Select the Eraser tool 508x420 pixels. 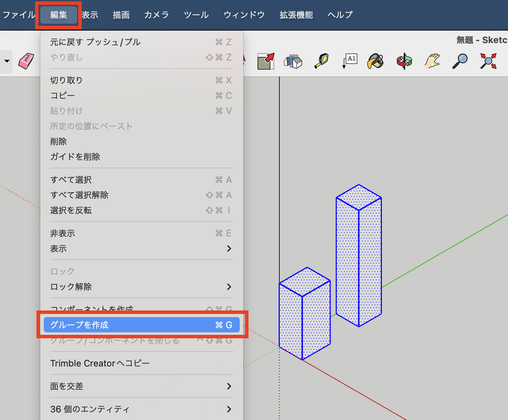point(26,61)
